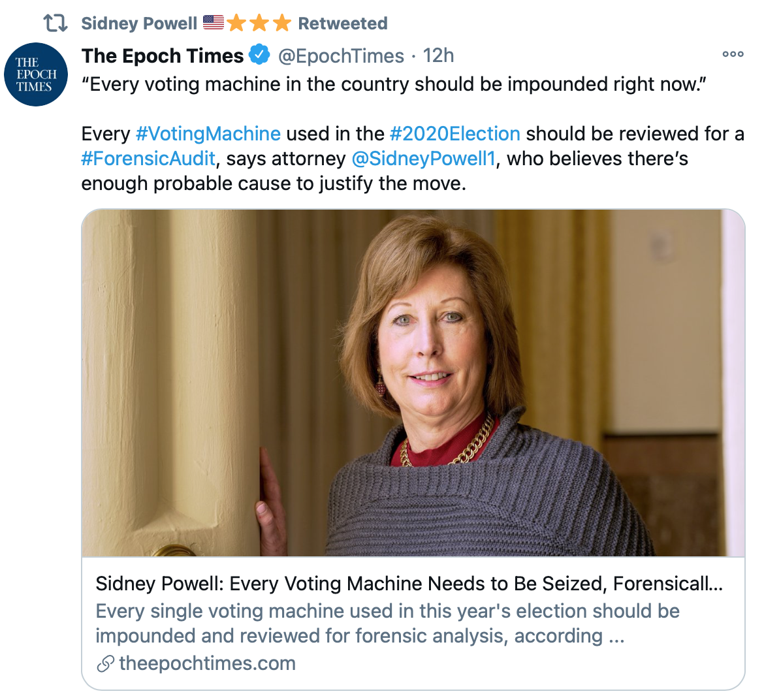Click the @EpochTimes handle

[341, 56]
